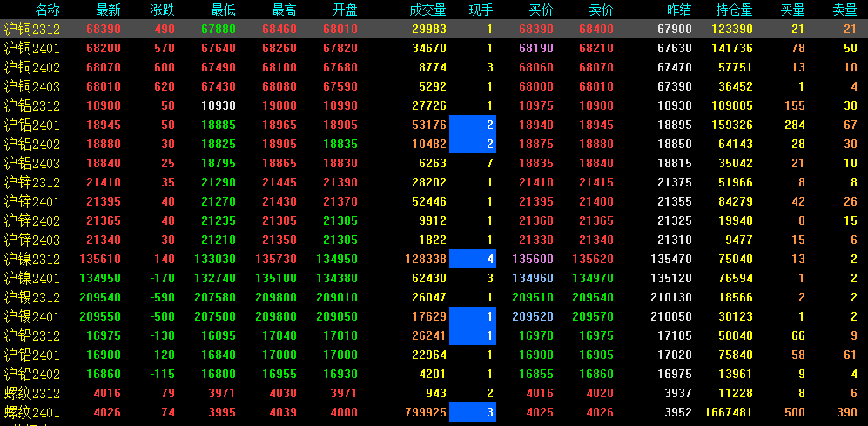Select the 沪锡2312 contract name

click(31, 297)
